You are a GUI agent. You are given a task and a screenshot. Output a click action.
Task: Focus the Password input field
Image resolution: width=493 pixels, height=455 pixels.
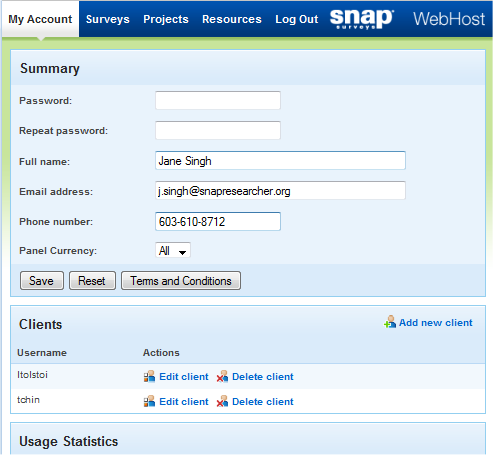tap(218, 100)
